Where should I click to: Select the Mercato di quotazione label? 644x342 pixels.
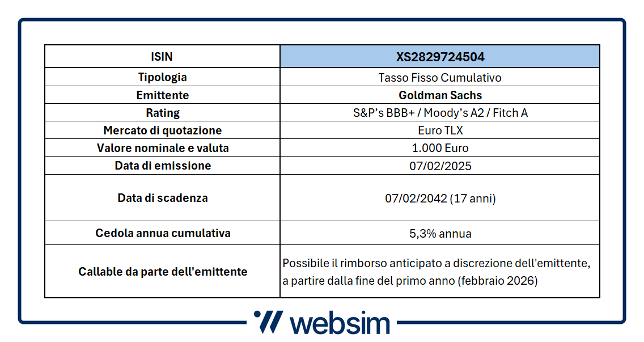162,130
